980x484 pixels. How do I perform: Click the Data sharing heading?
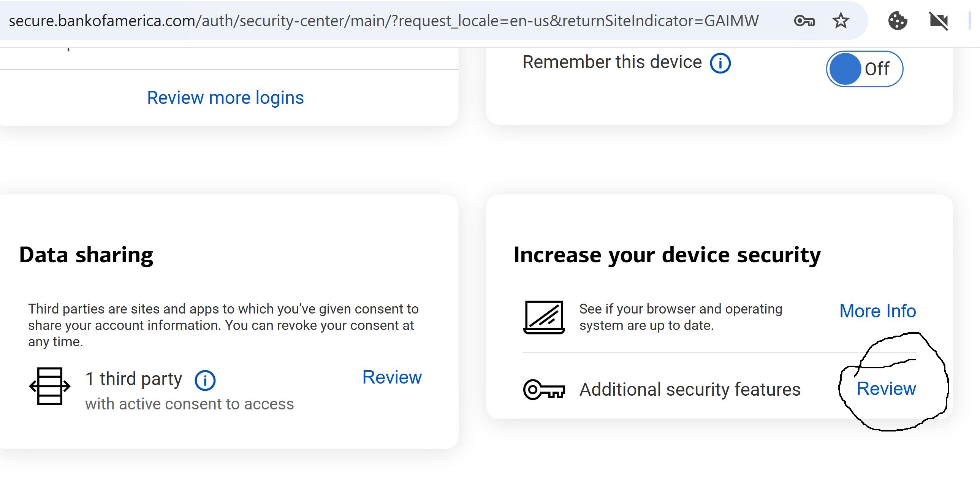click(86, 255)
